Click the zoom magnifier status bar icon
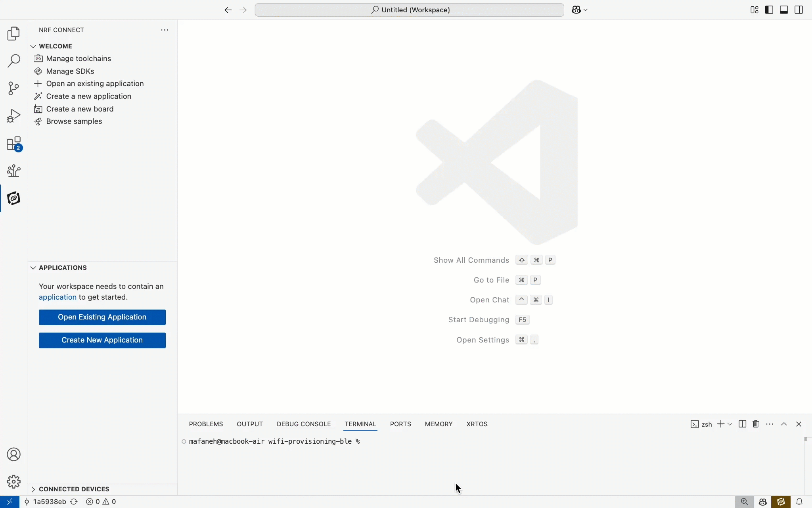This screenshot has height=508, width=812. pyautogui.click(x=744, y=502)
